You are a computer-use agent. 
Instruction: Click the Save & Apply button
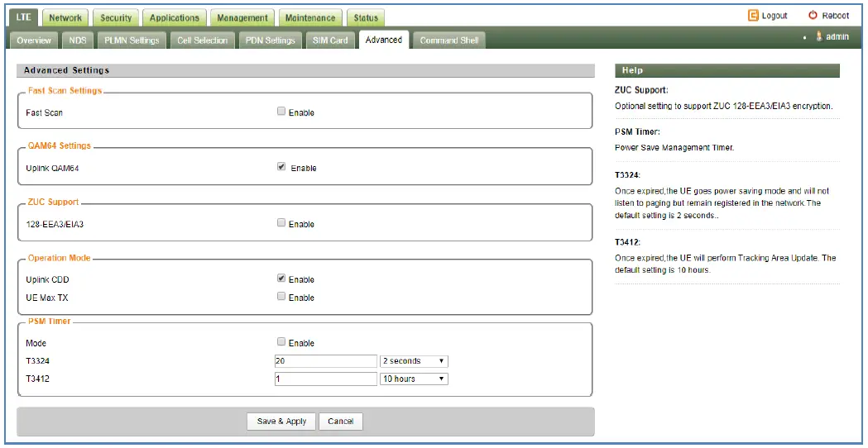281,422
